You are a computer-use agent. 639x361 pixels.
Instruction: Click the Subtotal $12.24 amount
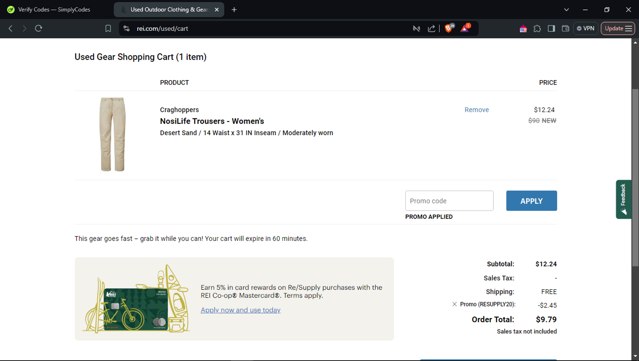(546, 264)
